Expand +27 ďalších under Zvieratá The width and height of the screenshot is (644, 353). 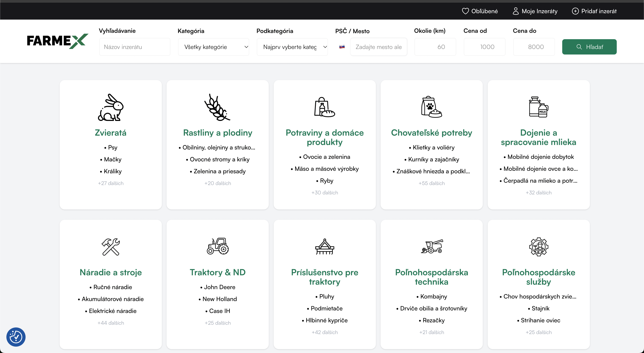(111, 183)
